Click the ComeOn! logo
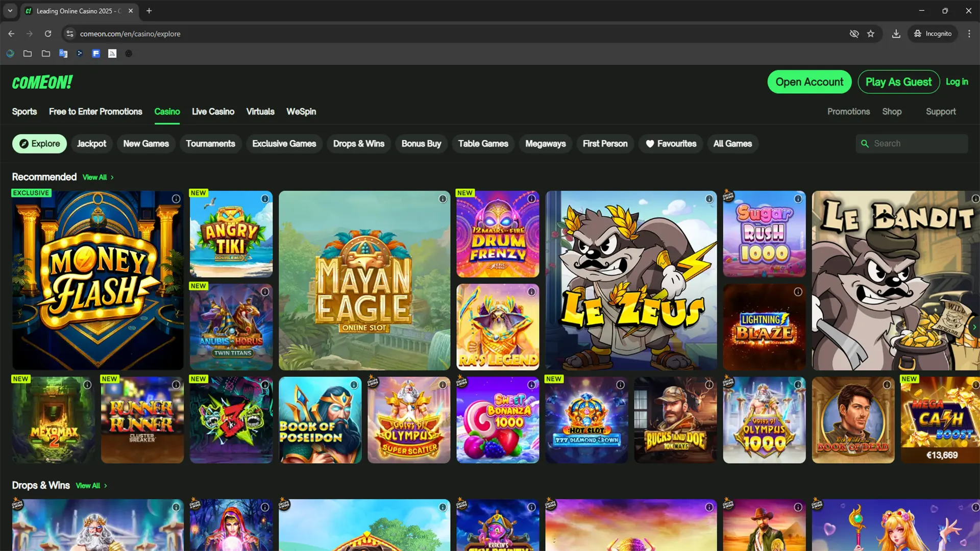Viewport: 980px width, 551px height. tap(42, 82)
